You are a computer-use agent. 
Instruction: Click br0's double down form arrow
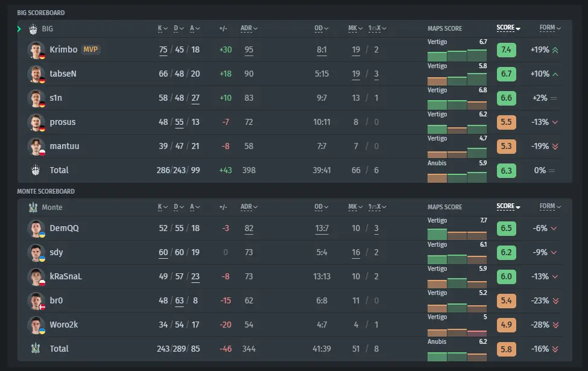pyautogui.click(x=556, y=301)
